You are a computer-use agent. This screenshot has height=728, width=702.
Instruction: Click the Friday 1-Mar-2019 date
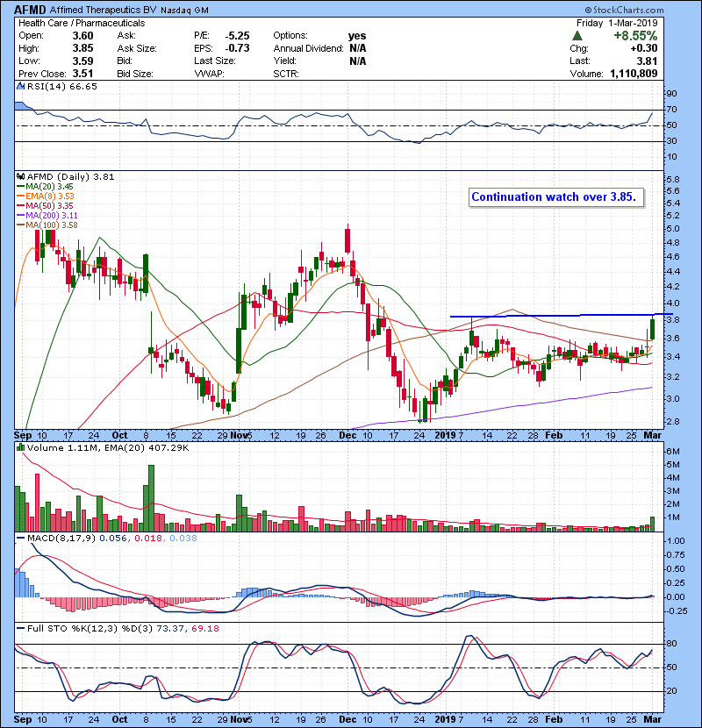(617, 23)
